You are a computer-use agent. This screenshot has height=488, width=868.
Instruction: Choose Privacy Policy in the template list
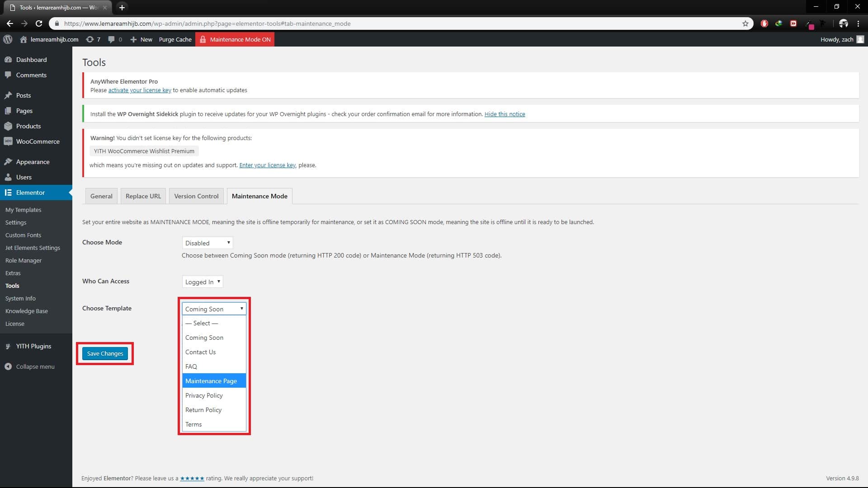[x=214, y=395]
